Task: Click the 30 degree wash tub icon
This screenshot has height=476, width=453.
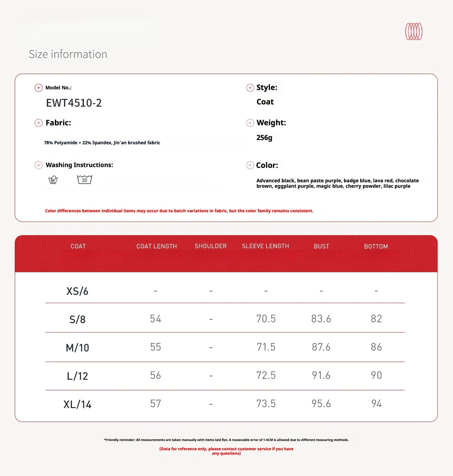Action: [84, 180]
